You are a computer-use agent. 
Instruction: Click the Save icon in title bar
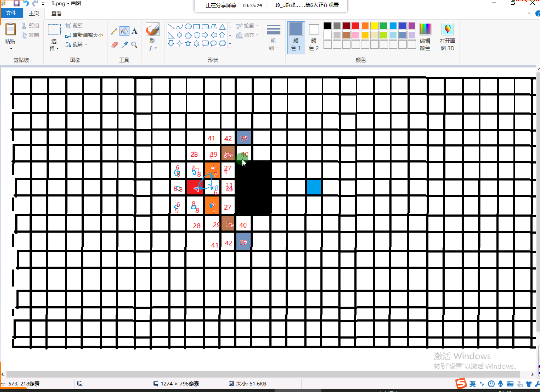click(16, 3)
